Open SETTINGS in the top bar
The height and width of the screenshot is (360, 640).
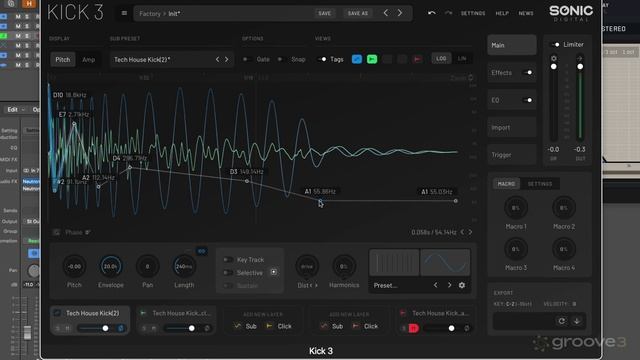pos(473,13)
